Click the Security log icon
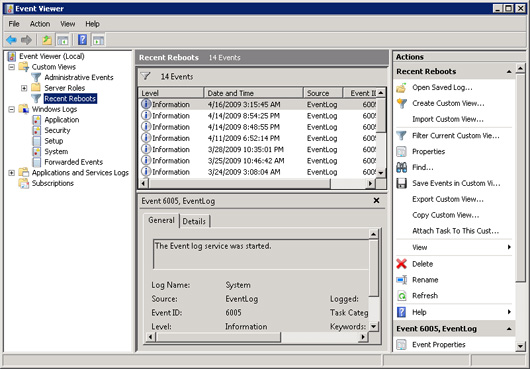530x369 pixels. coord(37,130)
